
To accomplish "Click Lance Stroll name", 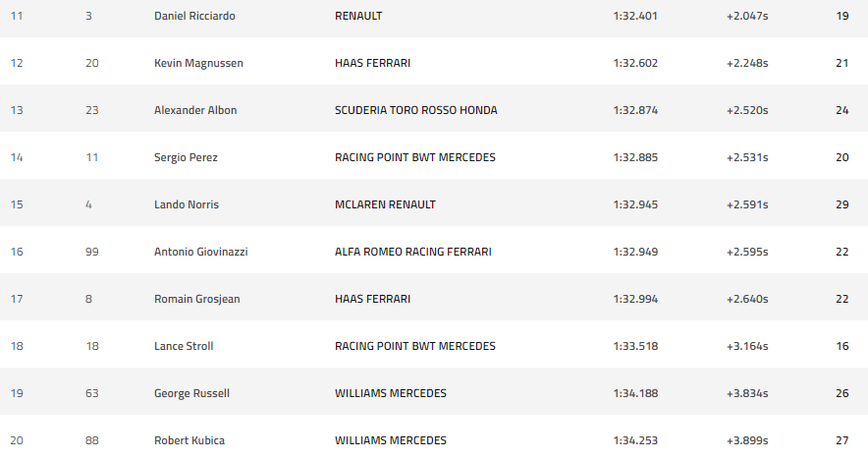I will click(x=184, y=346).
